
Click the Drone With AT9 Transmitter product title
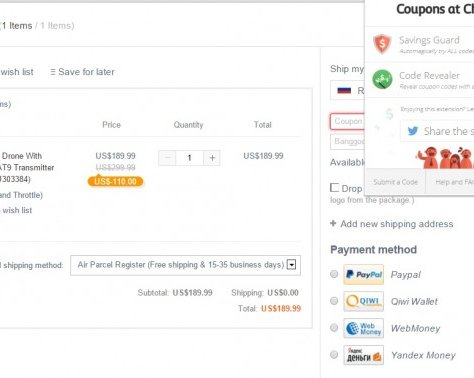point(27,167)
